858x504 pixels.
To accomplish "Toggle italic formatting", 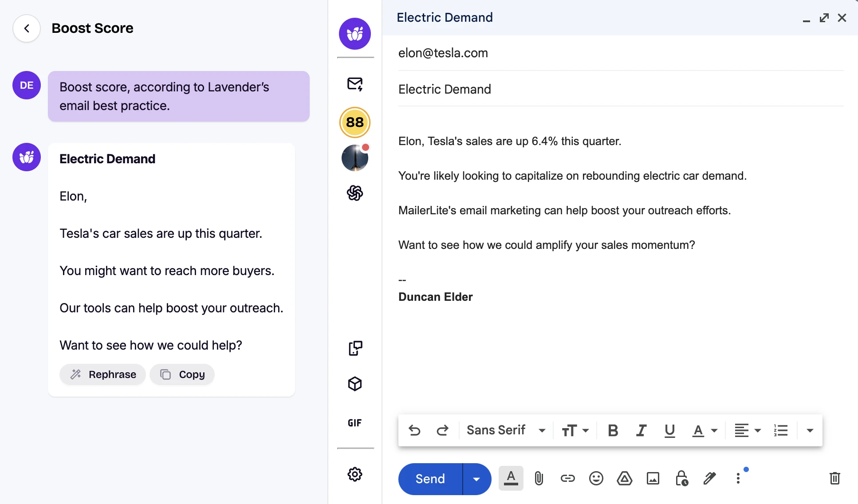I will tap(641, 430).
